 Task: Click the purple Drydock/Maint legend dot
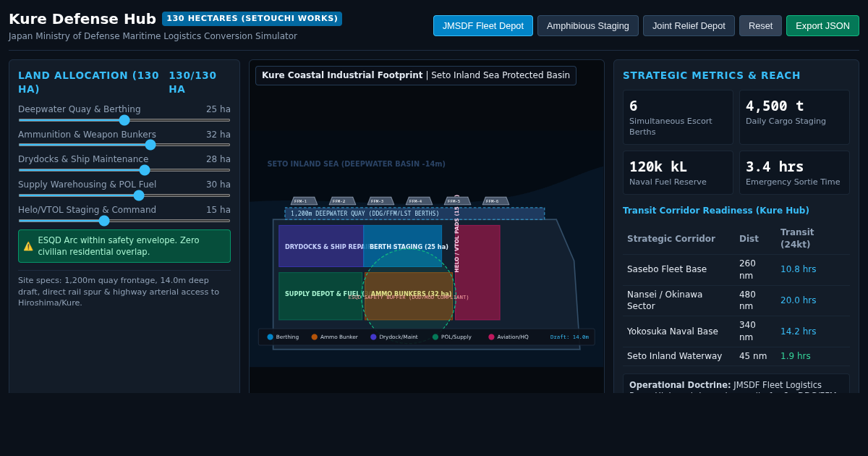point(373,337)
